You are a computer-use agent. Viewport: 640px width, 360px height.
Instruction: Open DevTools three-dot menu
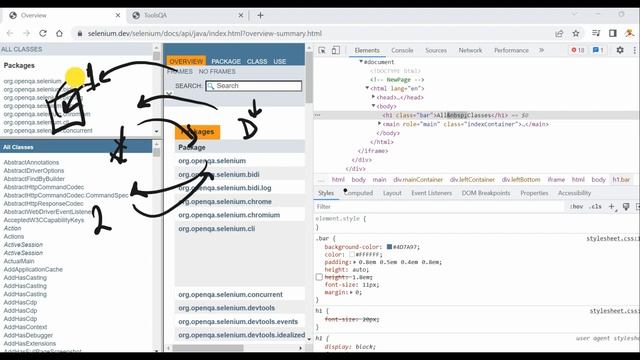pyautogui.click(x=635, y=50)
